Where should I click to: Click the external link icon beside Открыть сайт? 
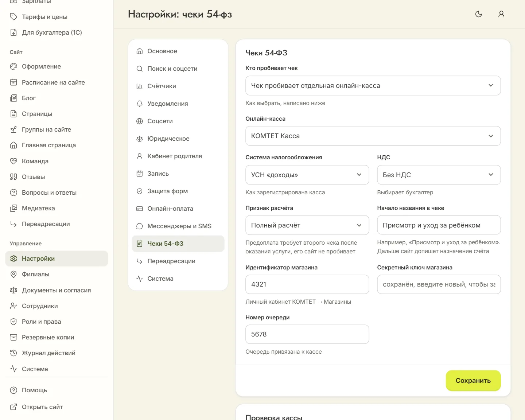click(x=13, y=407)
